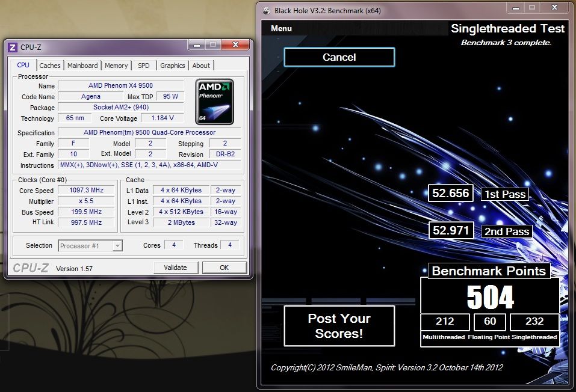576x392 pixels.
Task: Click the Post Your Scores! button
Action: [x=339, y=326]
